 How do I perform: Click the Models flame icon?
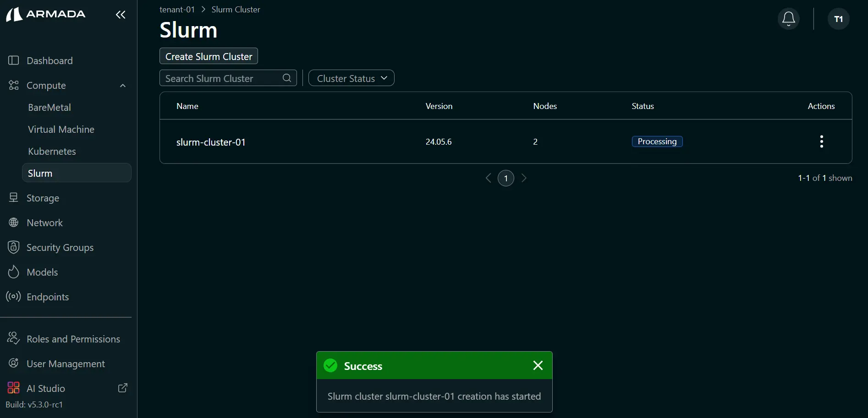click(14, 271)
